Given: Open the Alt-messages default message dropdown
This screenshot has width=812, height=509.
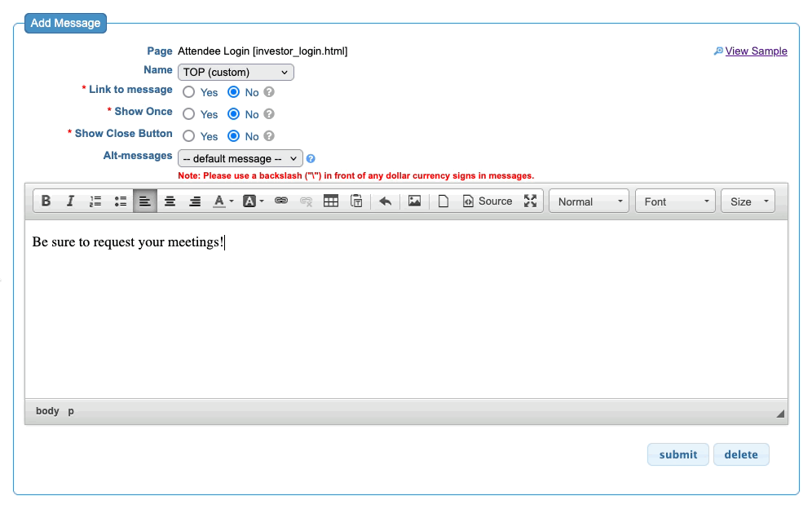Looking at the screenshot, I should click(x=241, y=158).
